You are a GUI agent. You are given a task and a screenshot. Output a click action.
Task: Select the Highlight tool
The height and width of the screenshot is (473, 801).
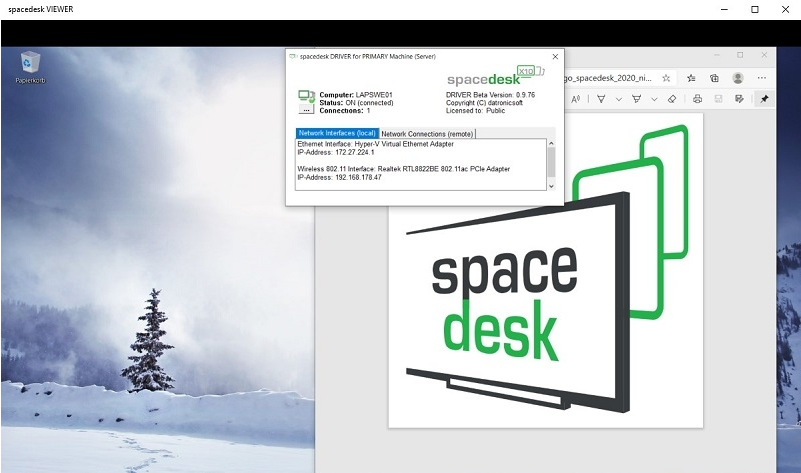(x=637, y=99)
